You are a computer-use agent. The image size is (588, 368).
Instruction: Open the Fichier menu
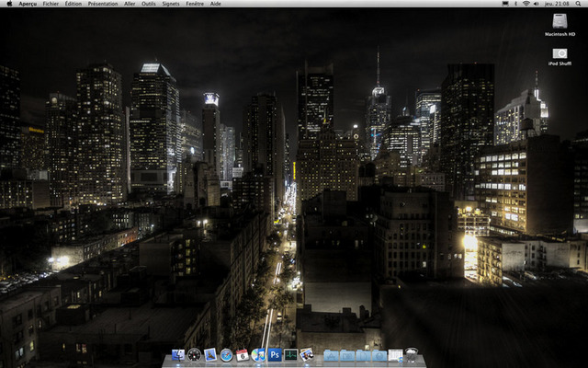(x=51, y=4)
